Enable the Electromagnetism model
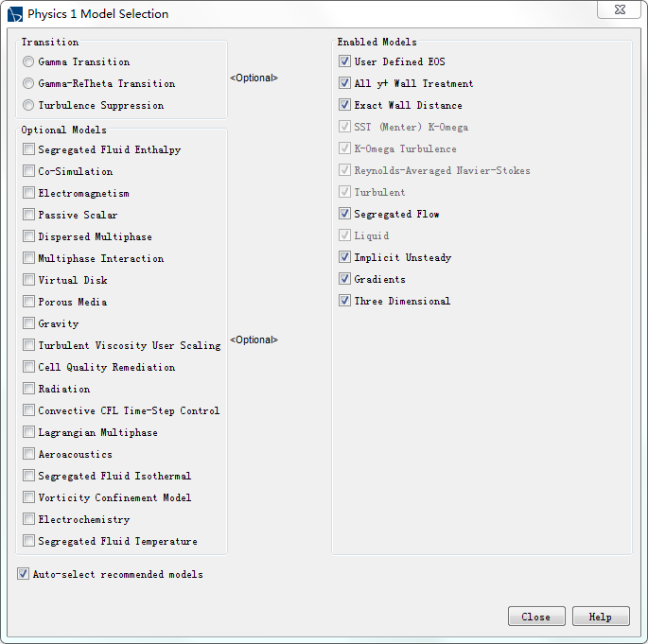648x644 pixels. pos(29,193)
